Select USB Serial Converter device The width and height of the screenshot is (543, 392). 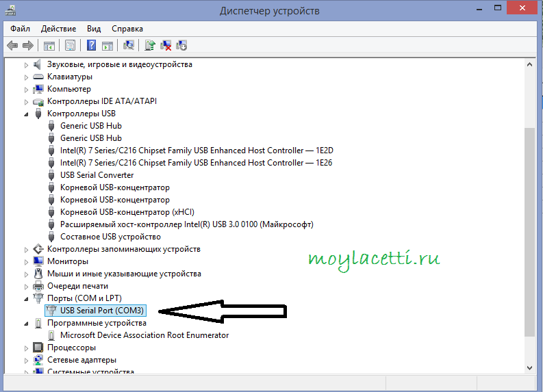(x=97, y=175)
